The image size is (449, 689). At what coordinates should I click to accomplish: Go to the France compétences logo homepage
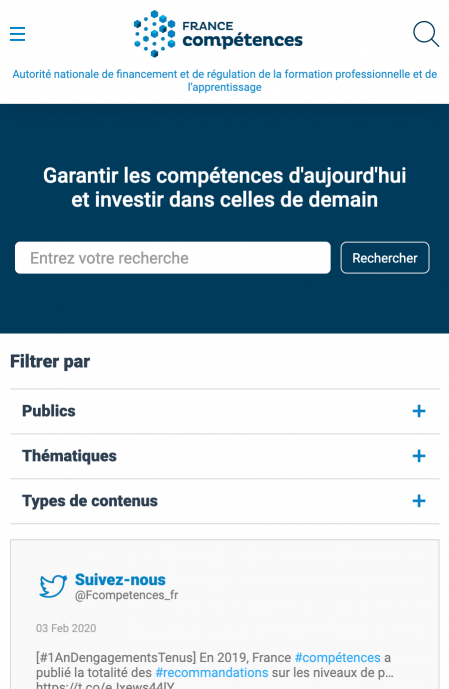coord(218,34)
